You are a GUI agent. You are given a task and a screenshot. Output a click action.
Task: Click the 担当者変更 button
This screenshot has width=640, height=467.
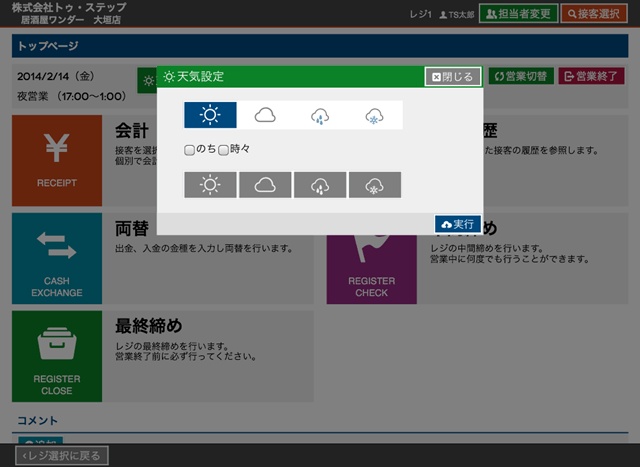(x=517, y=14)
